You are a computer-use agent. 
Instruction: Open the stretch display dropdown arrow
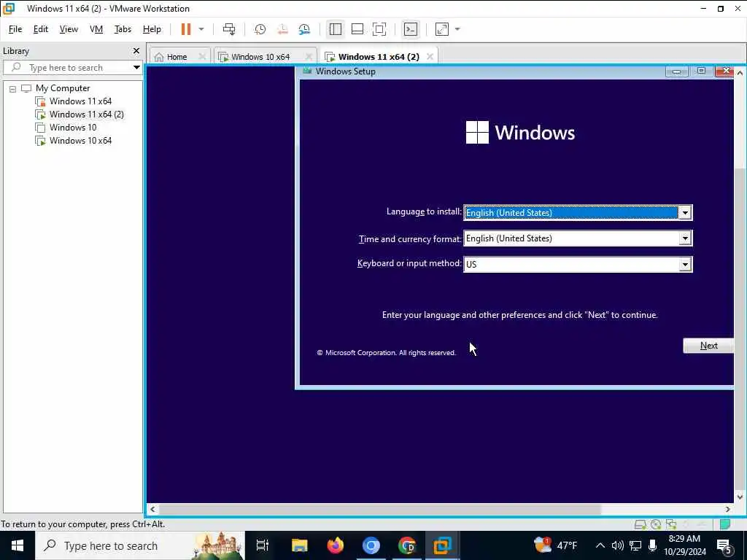point(457,29)
